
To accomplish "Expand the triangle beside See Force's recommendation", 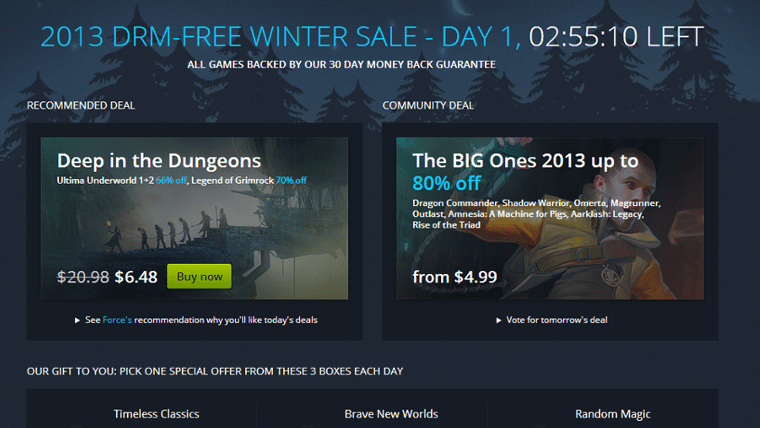I will [x=77, y=320].
